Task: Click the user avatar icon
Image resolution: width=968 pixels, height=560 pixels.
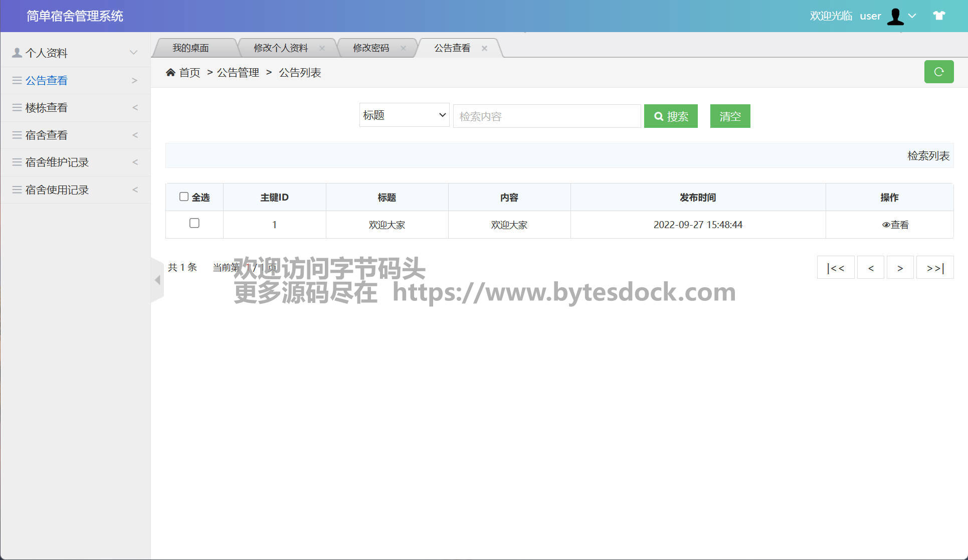Action: click(895, 16)
